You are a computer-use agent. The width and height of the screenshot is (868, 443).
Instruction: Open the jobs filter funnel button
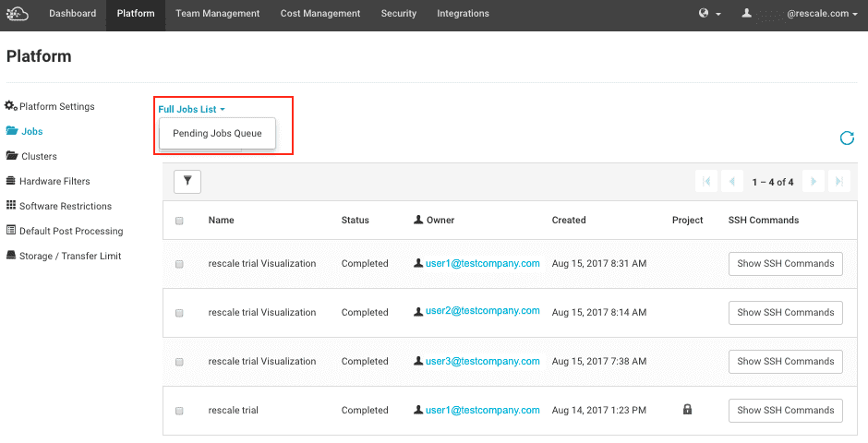(x=187, y=182)
